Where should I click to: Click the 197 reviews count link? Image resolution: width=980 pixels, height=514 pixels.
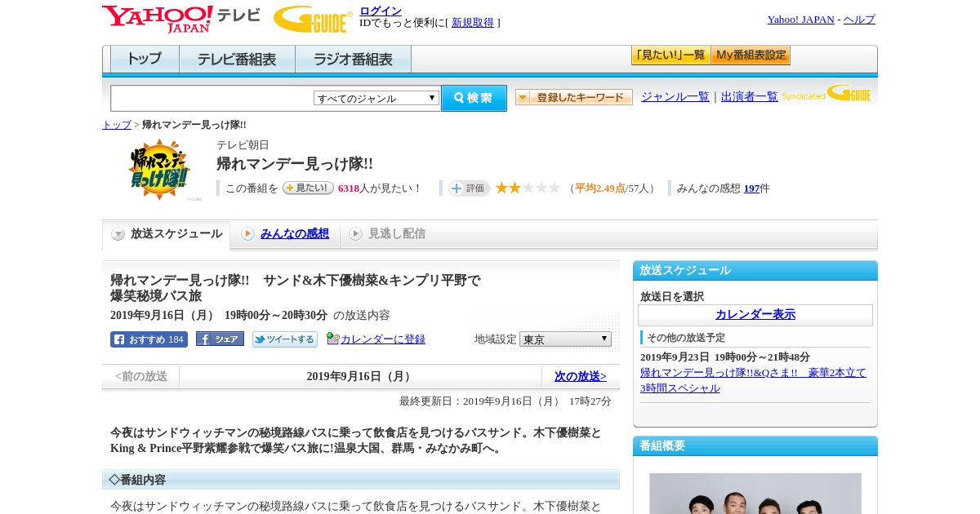point(751,188)
